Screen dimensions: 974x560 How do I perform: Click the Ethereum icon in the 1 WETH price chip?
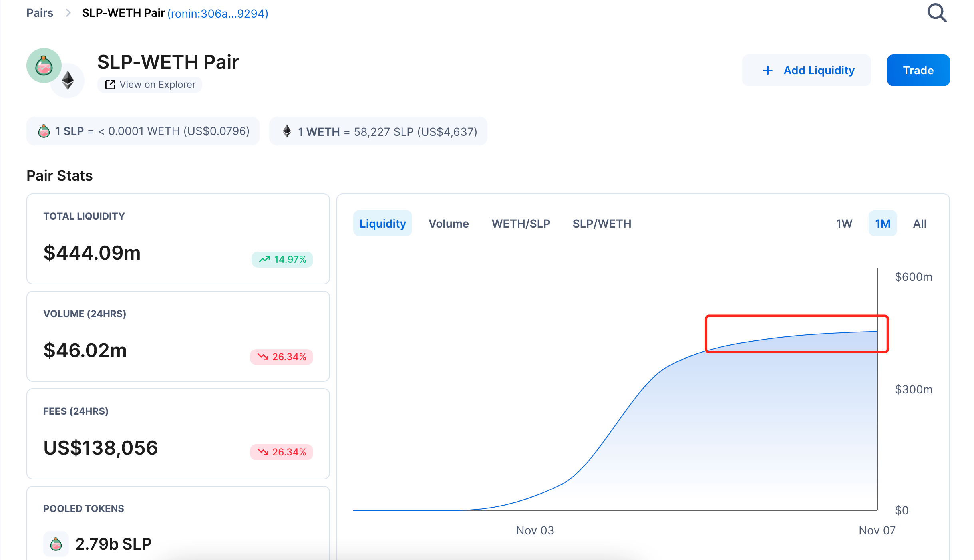point(287,131)
